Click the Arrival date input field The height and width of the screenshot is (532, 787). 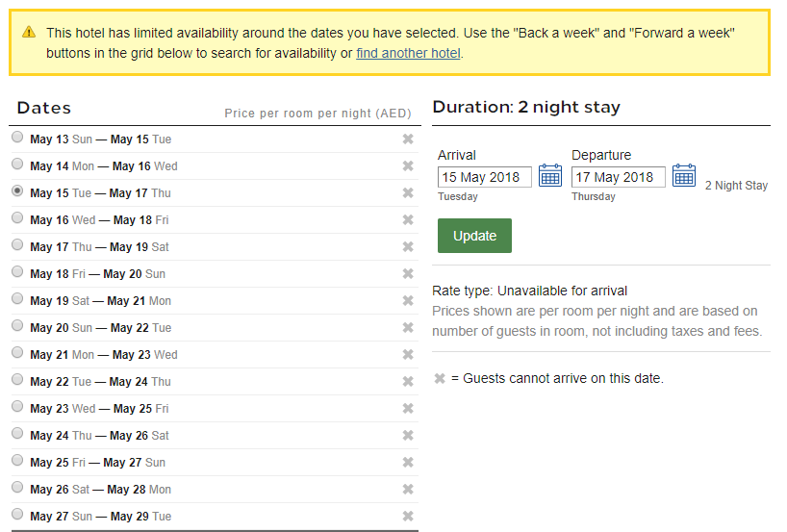[x=484, y=177]
